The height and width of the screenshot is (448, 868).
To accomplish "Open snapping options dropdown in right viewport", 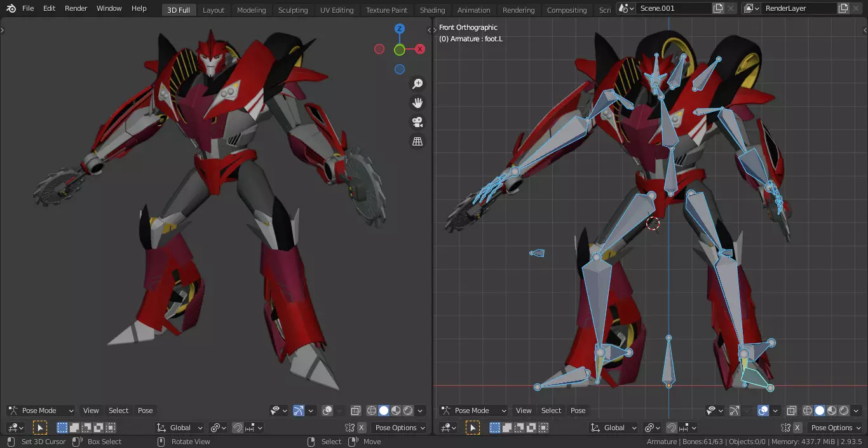I will point(688,428).
